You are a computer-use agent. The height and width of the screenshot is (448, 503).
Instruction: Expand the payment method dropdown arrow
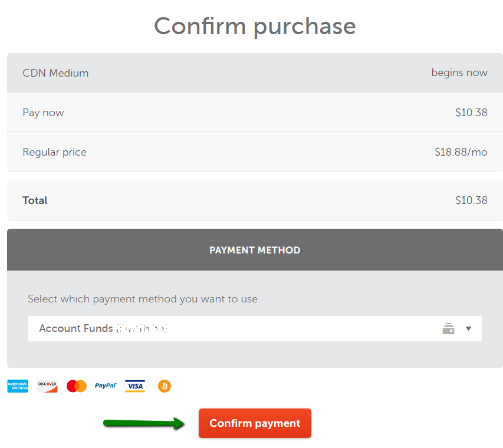coord(468,329)
